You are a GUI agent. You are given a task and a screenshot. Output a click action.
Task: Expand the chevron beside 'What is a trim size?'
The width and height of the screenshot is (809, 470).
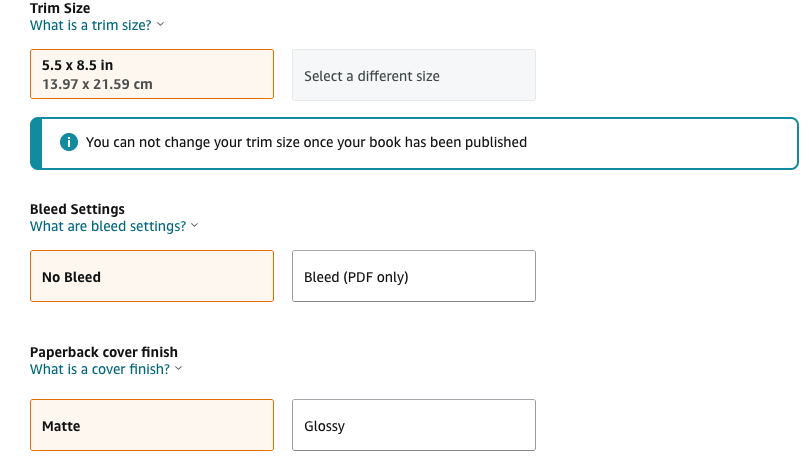click(160, 24)
